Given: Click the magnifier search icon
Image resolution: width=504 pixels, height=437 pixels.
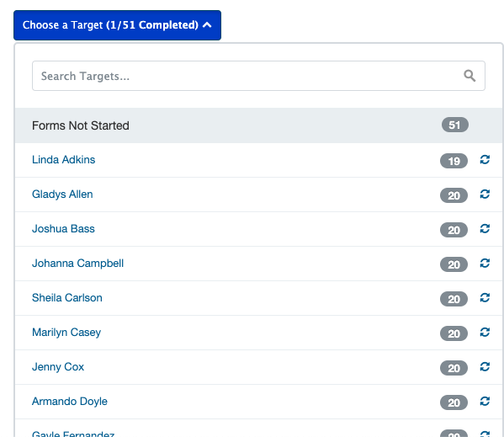Looking at the screenshot, I should 470,76.
